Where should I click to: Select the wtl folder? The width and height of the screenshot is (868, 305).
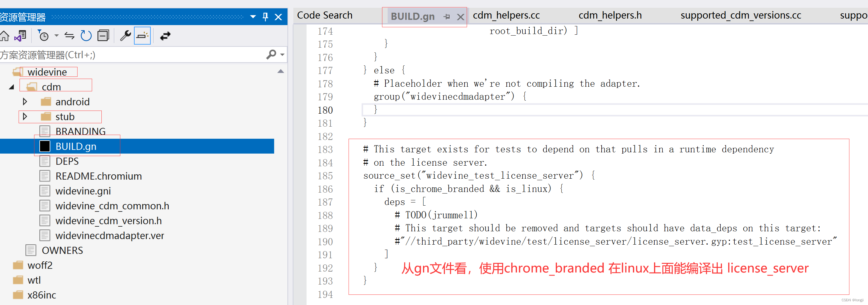click(34, 280)
